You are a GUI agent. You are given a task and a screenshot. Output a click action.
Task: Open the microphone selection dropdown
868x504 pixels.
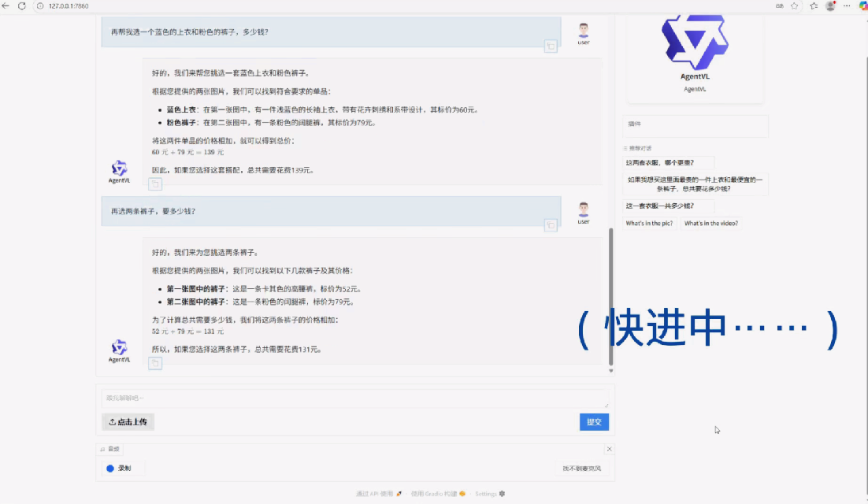581,469
